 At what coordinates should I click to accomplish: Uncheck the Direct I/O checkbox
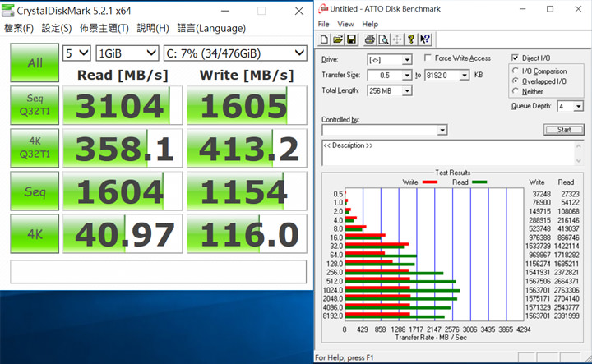click(x=515, y=58)
